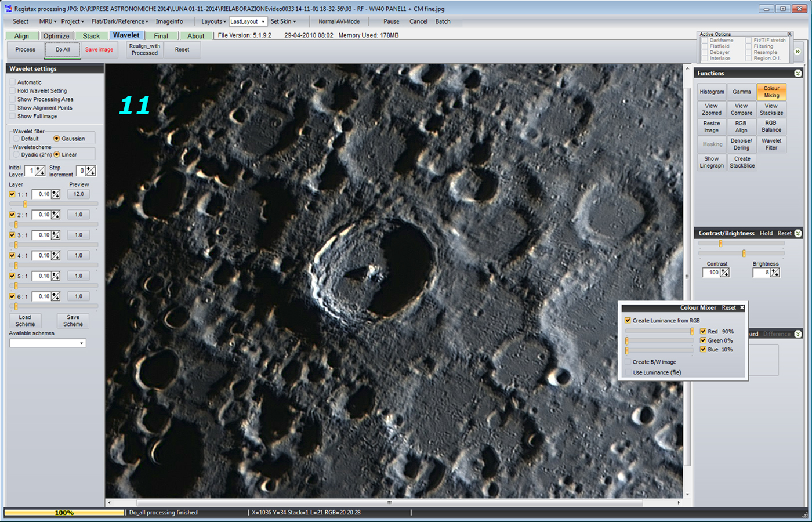This screenshot has width=812, height=522.
Task: Open the Histogram function
Action: 712,92
